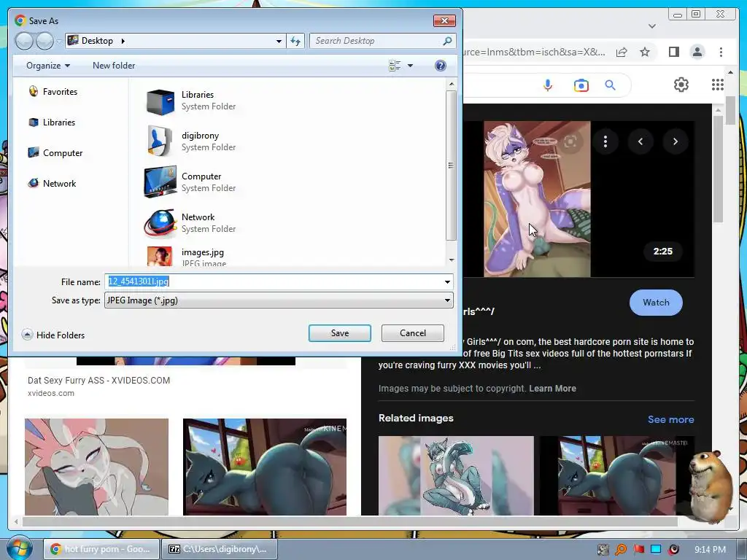Show previous image in preview panel
Screen dimensions: 747x560
pos(640,141)
